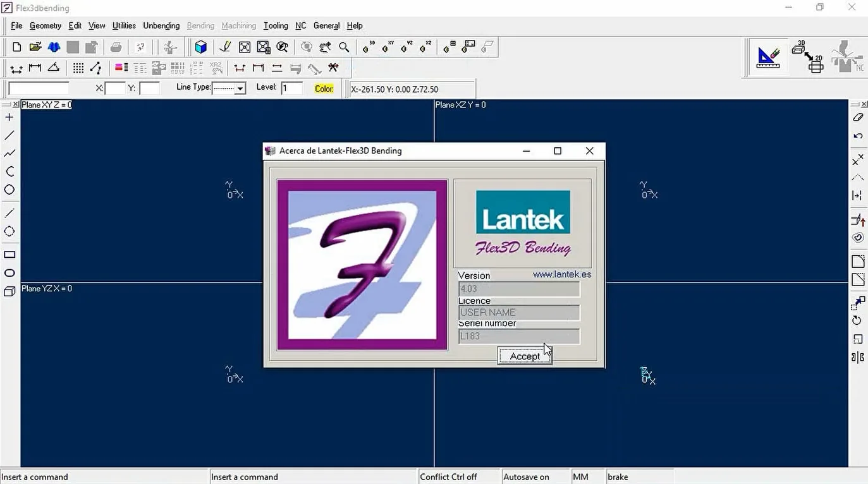
Task: Open the www.lantek.es link
Action: click(x=562, y=274)
